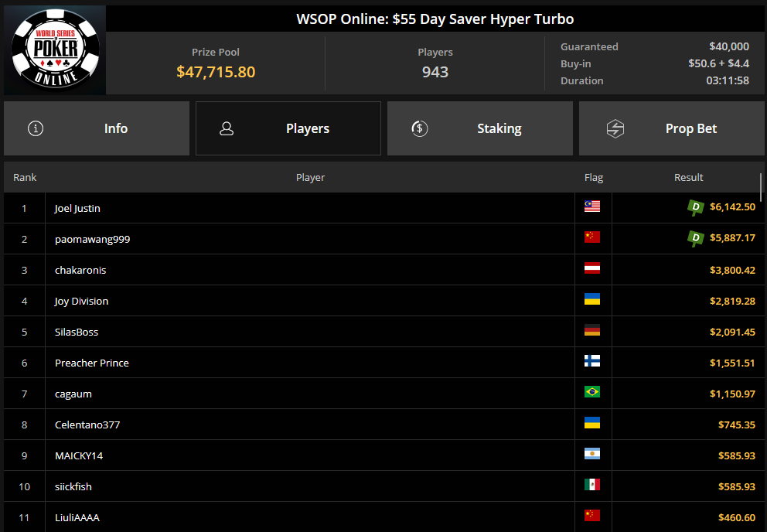Click green deal badge beside $6,142.50
Image resolution: width=767 pixels, height=532 pixels.
tap(696, 207)
